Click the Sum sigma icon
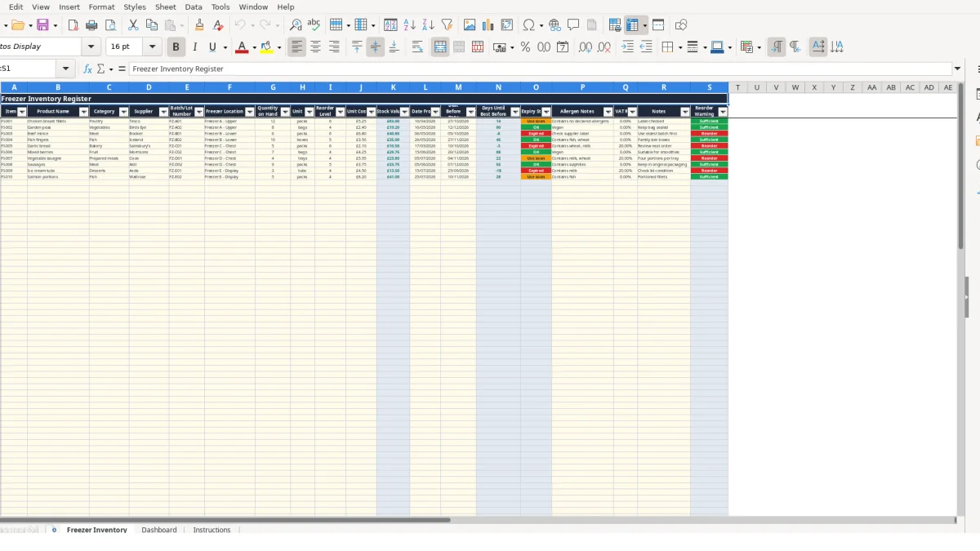 [101, 69]
